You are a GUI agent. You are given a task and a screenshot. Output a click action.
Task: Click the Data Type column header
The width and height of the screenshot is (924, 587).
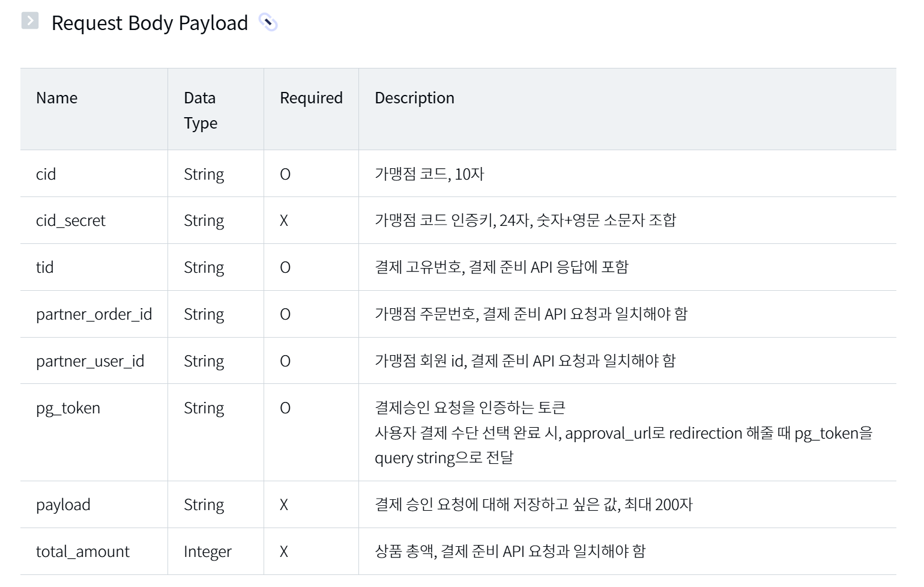click(x=201, y=110)
